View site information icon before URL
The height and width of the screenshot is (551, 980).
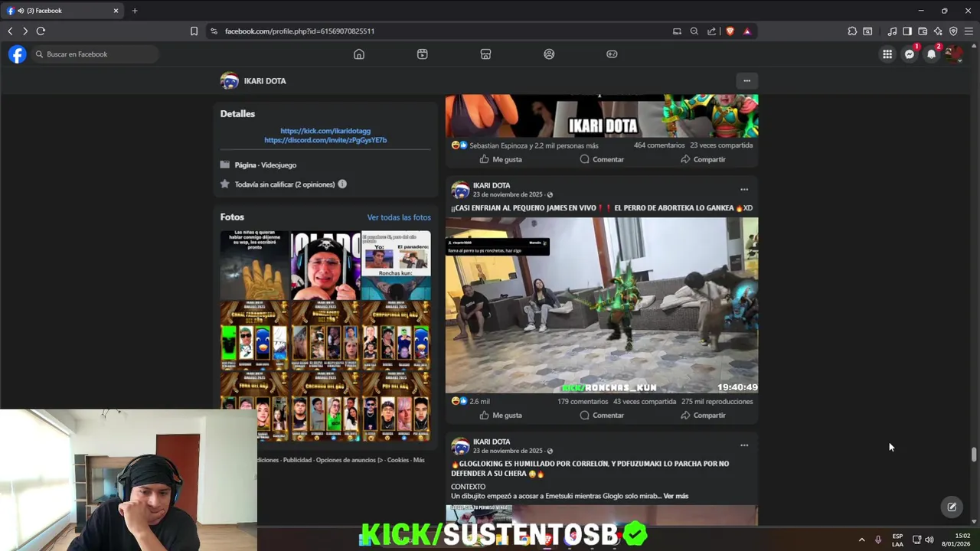pyautogui.click(x=214, y=31)
